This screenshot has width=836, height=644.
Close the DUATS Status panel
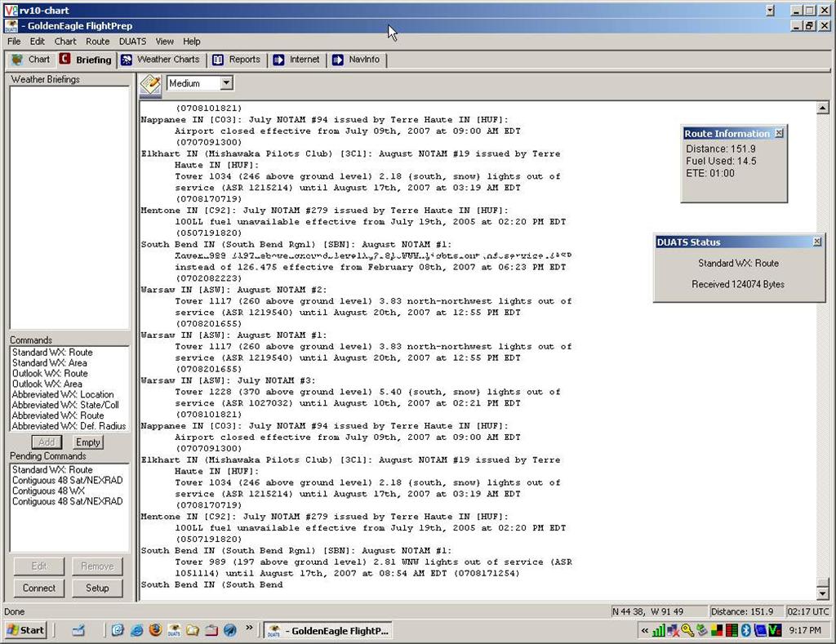pyautogui.click(x=816, y=242)
